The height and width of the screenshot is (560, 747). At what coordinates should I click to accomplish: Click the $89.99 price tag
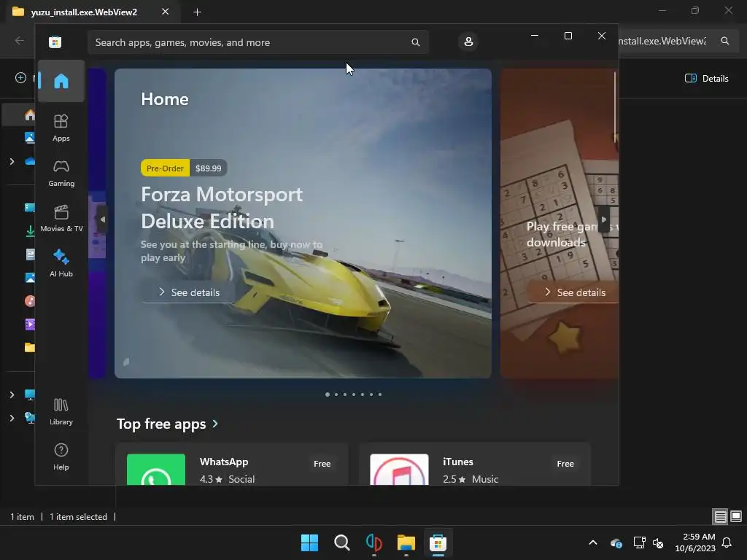(208, 168)
